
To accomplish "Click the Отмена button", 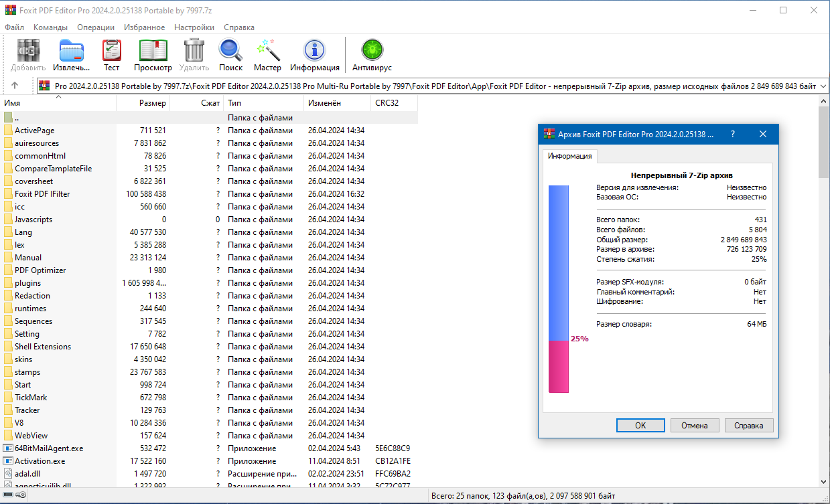I will tap(694, 425).
